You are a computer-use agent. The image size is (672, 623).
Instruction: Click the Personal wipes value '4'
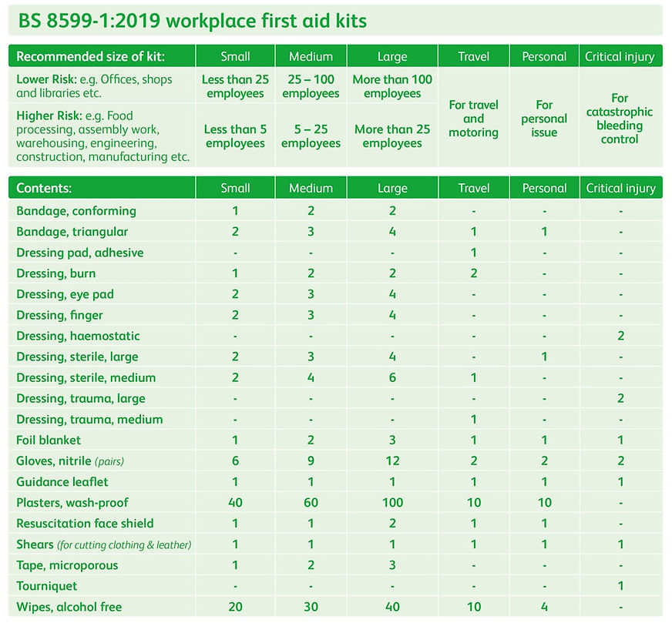(544, 607)
